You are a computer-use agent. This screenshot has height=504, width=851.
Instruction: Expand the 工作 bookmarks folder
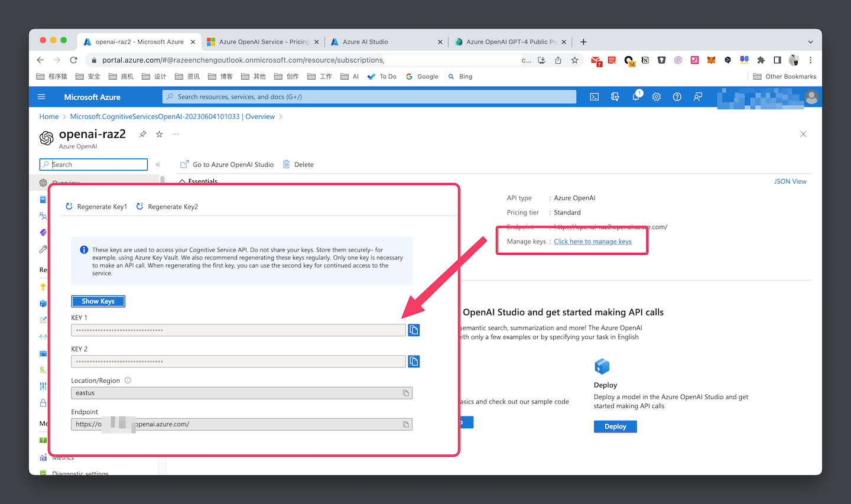tap(320, 76)
